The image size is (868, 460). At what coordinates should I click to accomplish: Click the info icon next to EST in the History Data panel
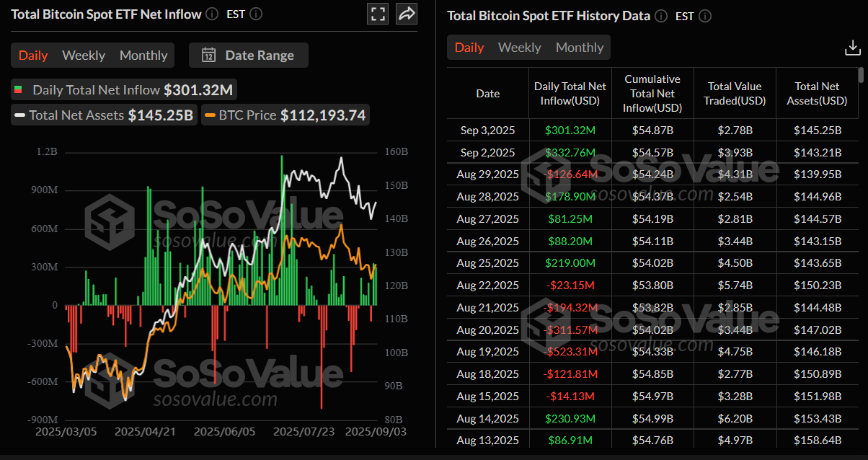[705, 16]
